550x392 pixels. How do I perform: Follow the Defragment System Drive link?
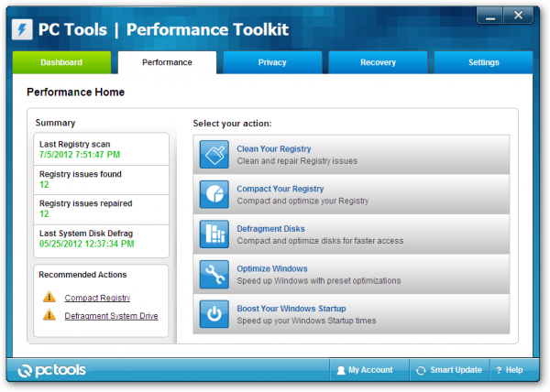coord(111,316)
